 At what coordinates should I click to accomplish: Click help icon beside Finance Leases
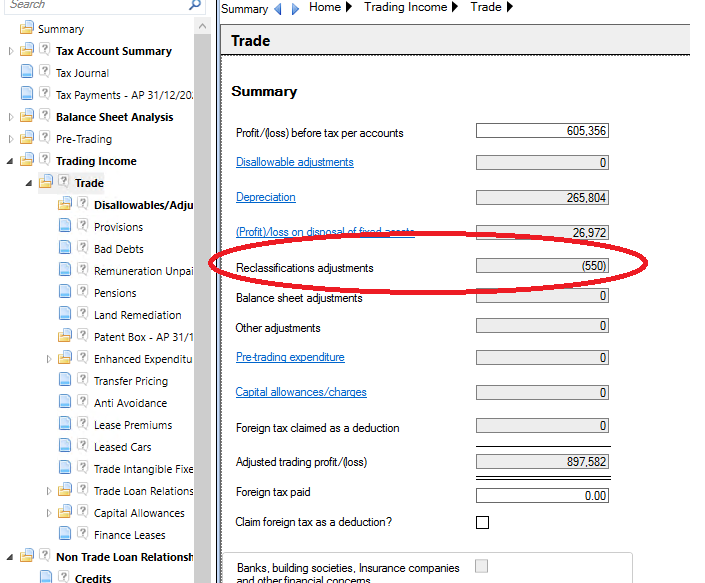coord(82,534)
